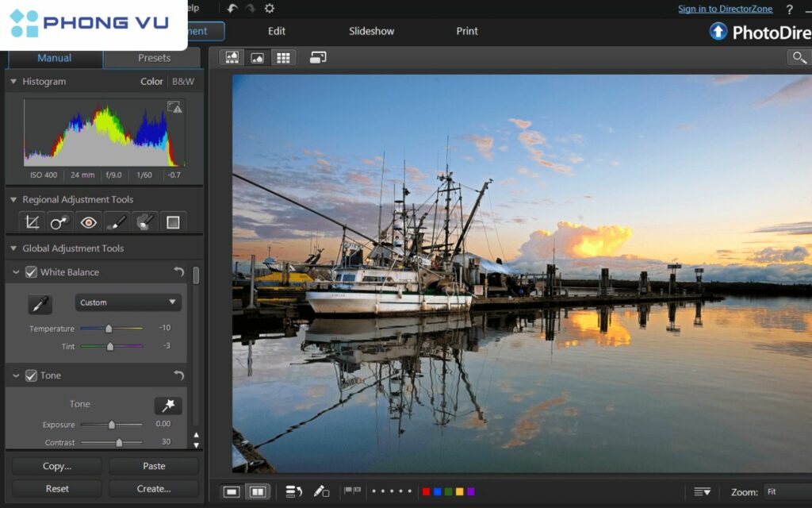This screenshot has width=812, height=508.
Task: Activate the Adjustment Brush tool
Action: coord(116,222)
